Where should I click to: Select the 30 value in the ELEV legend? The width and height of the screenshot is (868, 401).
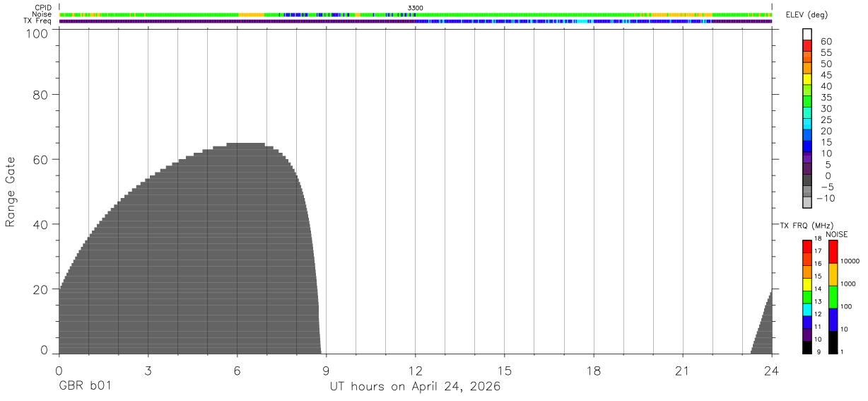(826, 108)
